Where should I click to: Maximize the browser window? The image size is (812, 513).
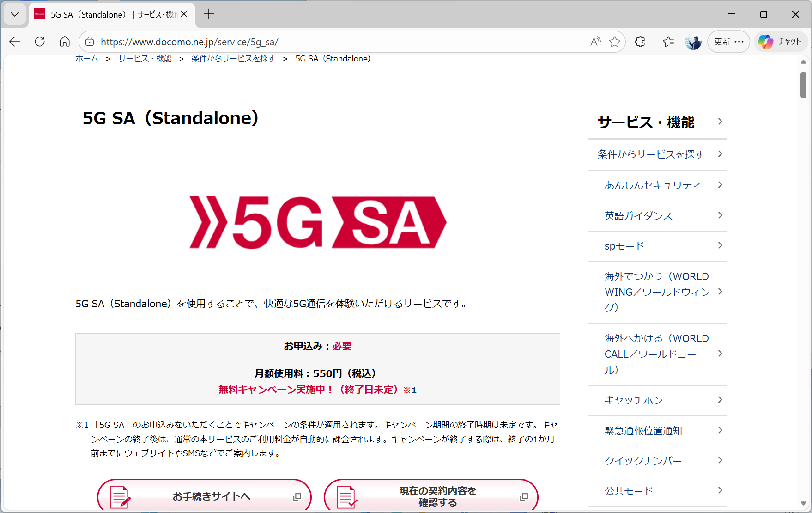tap(764, 14)
